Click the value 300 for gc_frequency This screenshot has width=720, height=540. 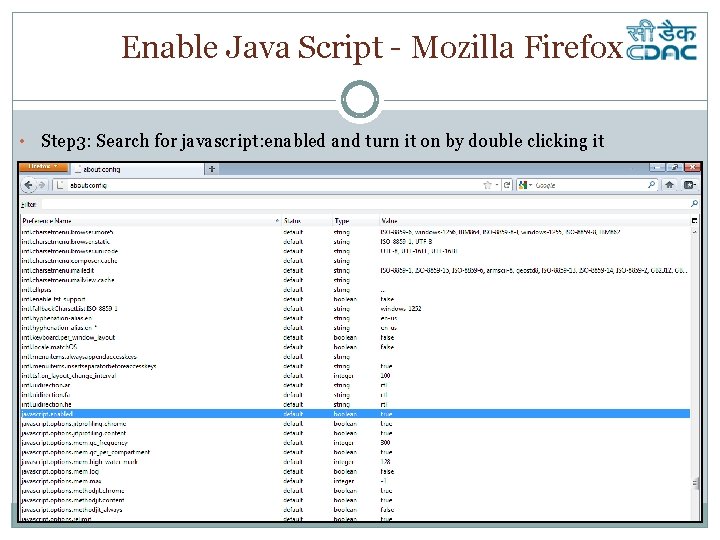pos(385,443)
